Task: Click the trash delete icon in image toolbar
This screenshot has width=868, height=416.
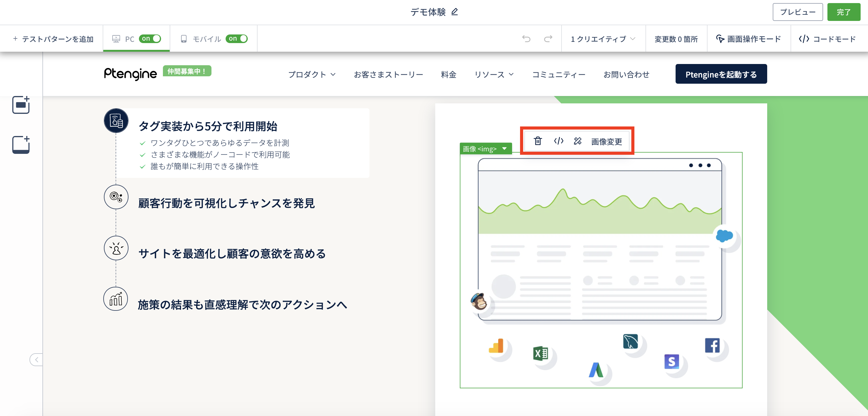Action: (x=538, y=141)
